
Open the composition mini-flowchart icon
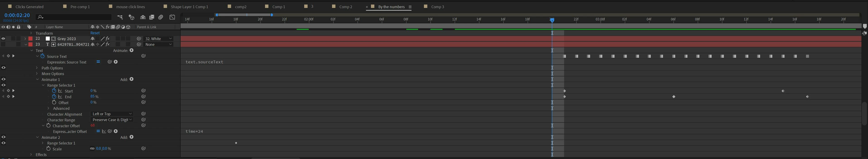(120, 17)
